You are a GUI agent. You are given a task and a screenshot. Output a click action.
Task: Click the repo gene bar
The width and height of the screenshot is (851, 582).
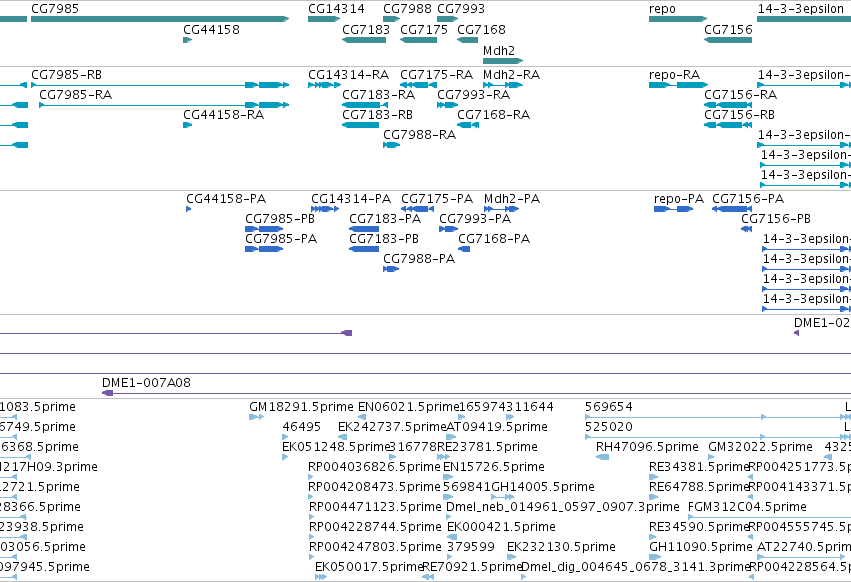[x=678, y=19]
